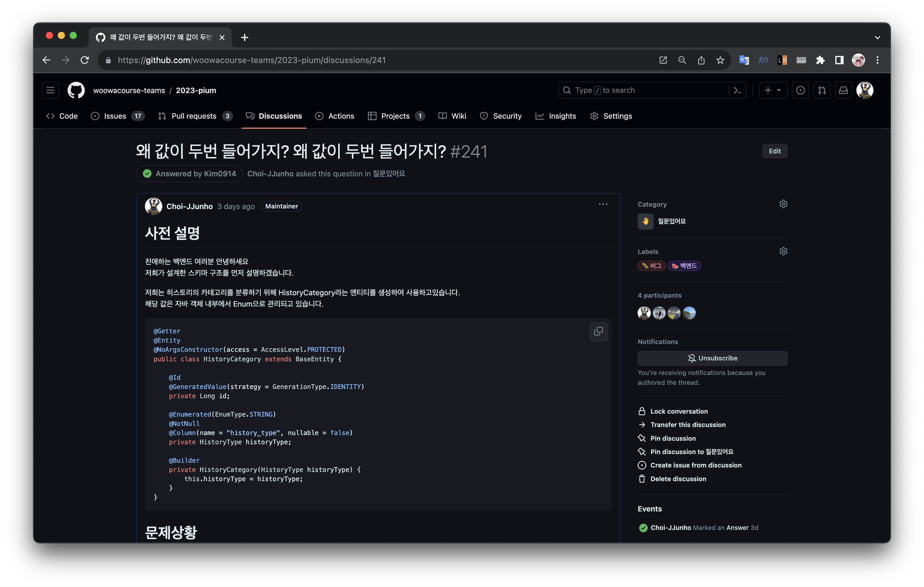Image resolution: width=924 pixels, height=587 pixels.
Task: Click Lock conversation link
Action: point(678,411)
